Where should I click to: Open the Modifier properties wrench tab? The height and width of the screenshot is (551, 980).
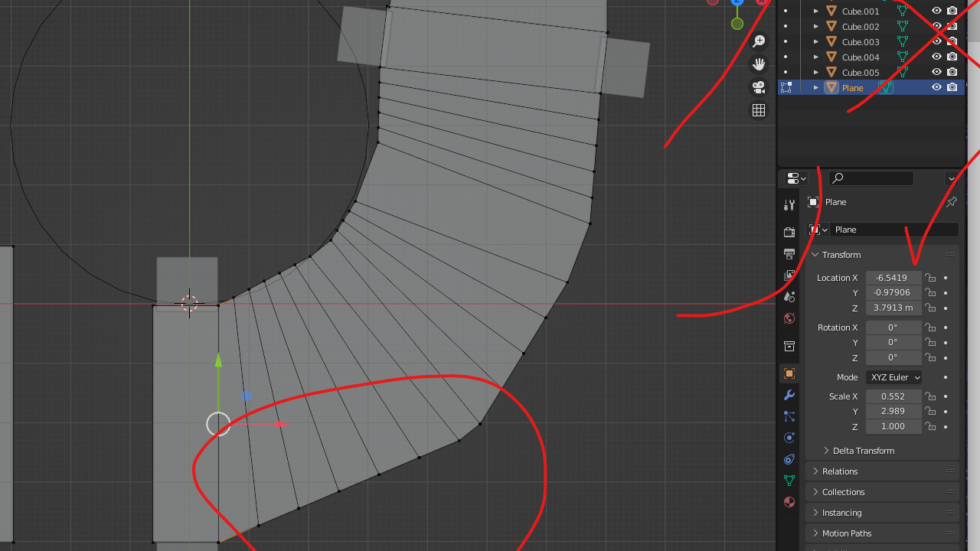789,395
